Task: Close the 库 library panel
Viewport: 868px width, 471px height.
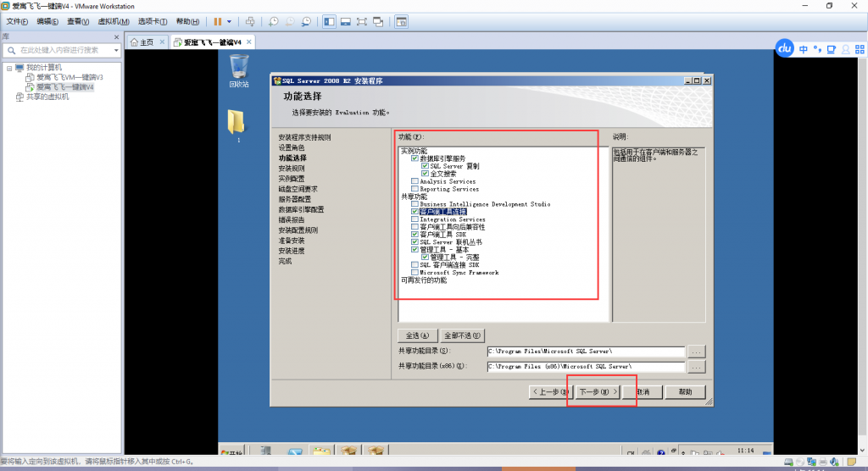Action: click(x=116, y=37)
